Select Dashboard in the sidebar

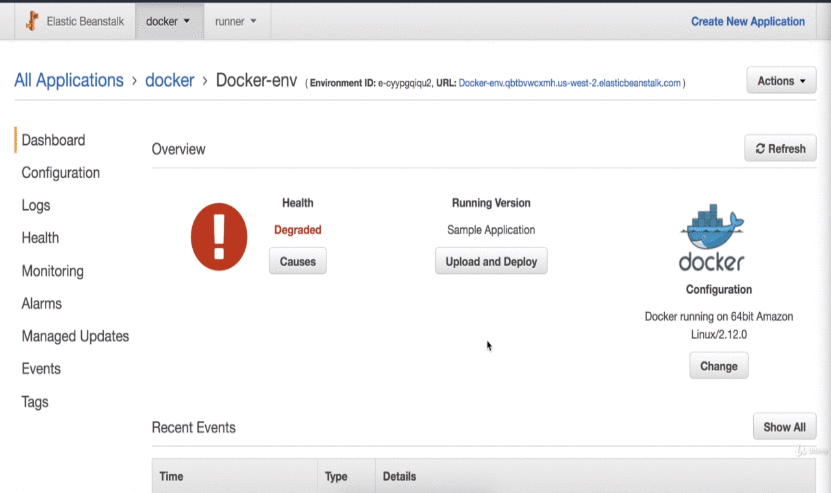point(53,140)
